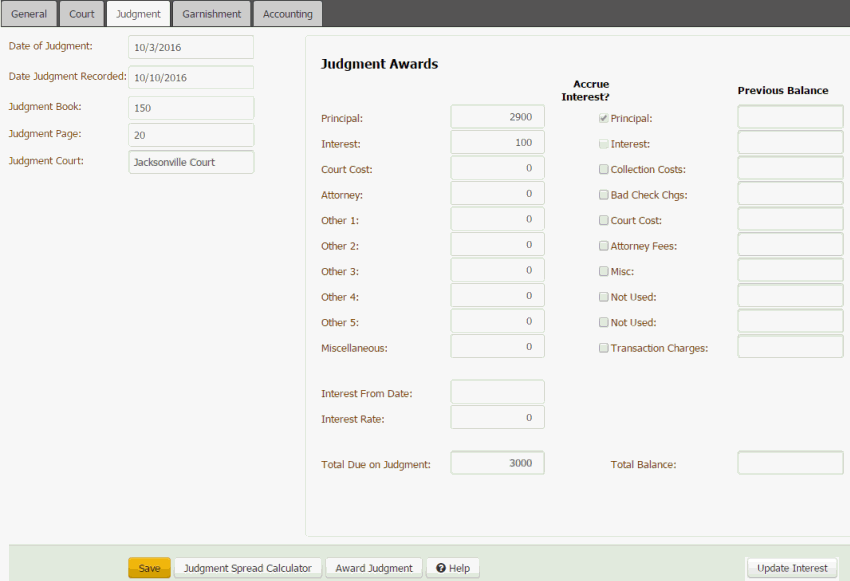Click the Award Judgment button
850x581 pixels.
click(x=373, y=567)
